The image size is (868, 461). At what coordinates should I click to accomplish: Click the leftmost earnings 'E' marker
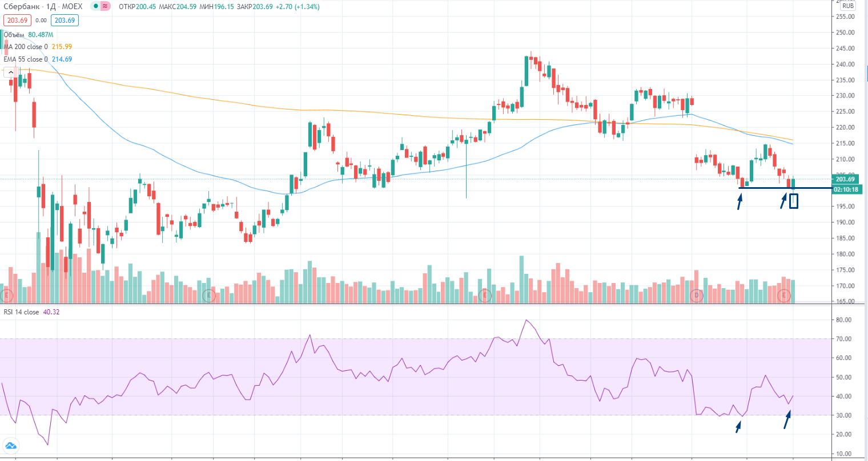(7, 295)
